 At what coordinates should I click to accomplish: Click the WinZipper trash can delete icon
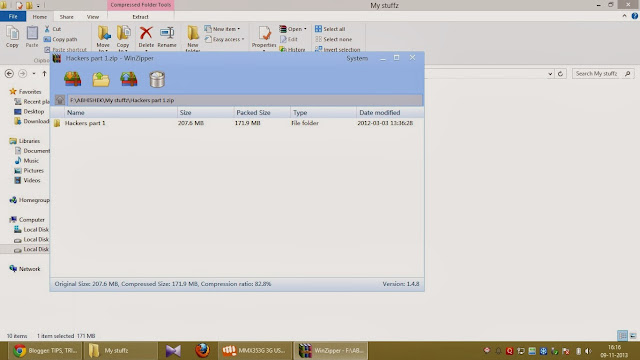click(157, 79)
